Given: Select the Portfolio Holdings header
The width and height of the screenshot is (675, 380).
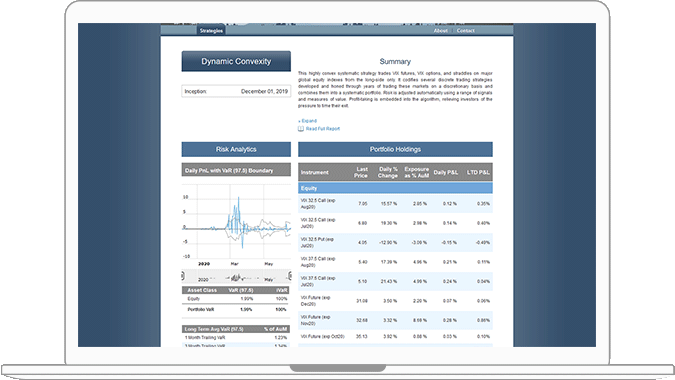Looking at the screenshot, I should (395, 149).
